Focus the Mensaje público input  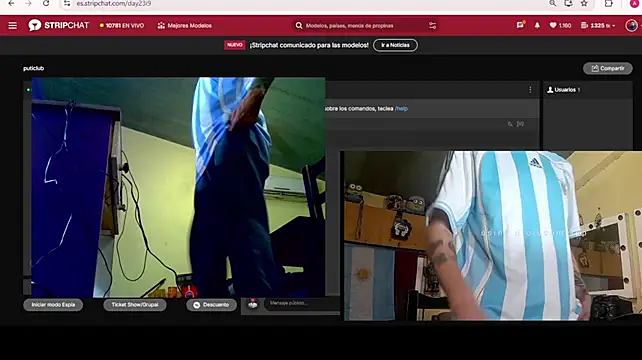click(302, 303)
